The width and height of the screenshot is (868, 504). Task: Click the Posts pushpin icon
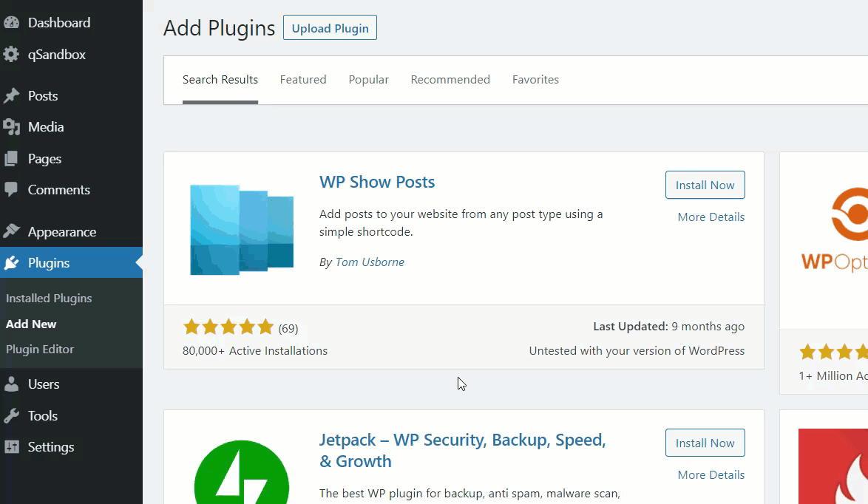(x=11, y=96)
